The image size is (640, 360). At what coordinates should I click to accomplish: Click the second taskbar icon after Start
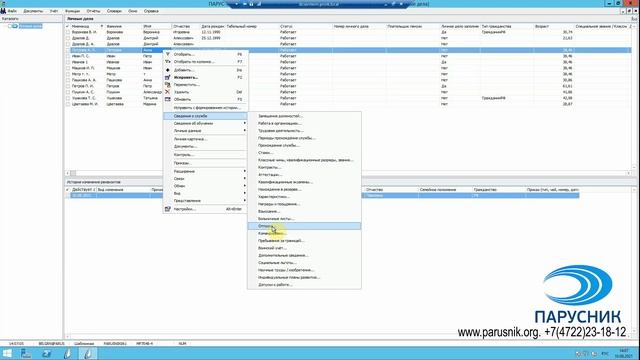[47, 353]
